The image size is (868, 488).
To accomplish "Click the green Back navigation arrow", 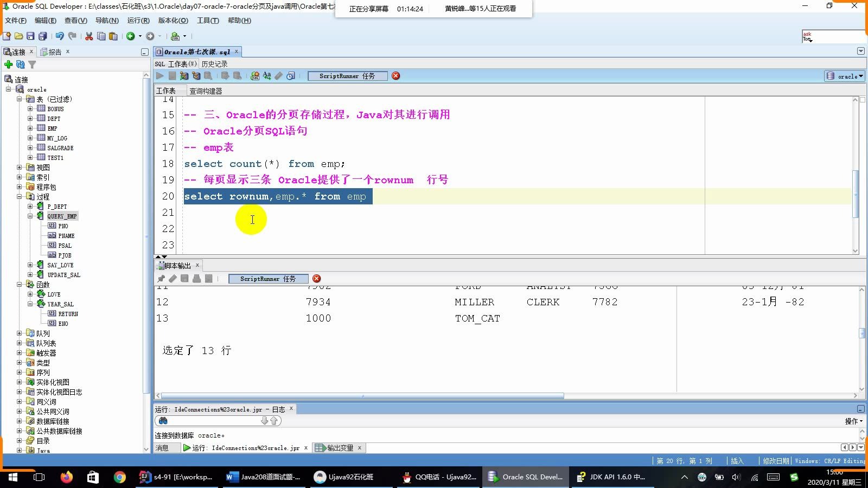I will tap(130, 36).
